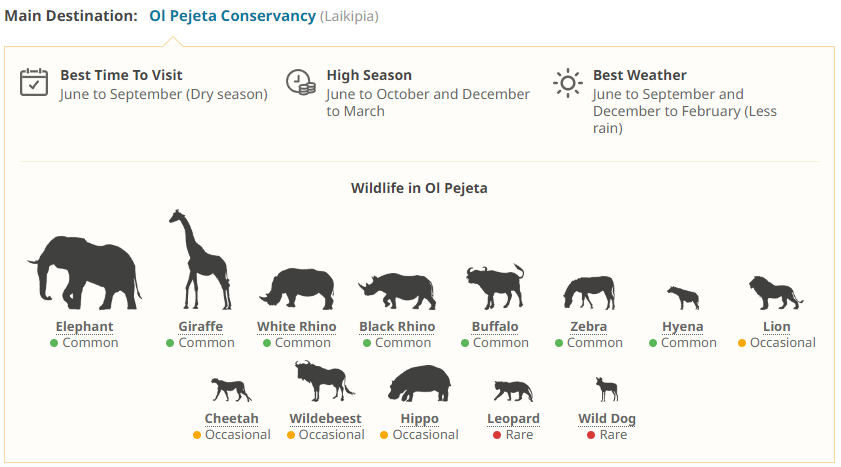Click the black rhino silhouette icon
This screenshot has height=467, width=841.
tap(397, 291)
